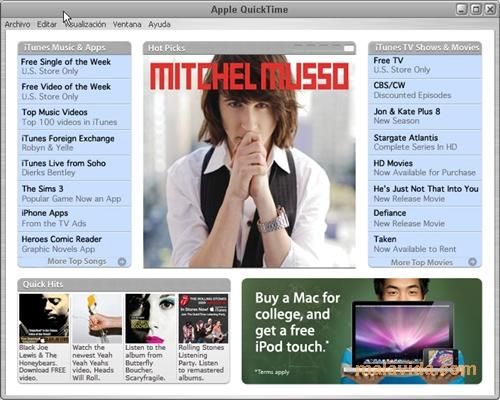500x400 pixels.
Task: Open Free Video of the Week
Action: (74, 91)
